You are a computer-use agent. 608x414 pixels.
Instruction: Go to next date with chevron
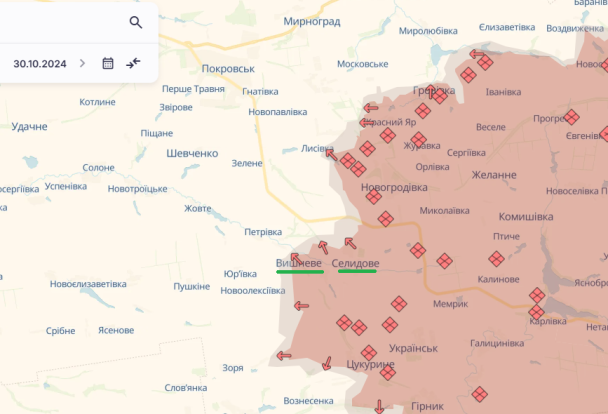(82, 63)
